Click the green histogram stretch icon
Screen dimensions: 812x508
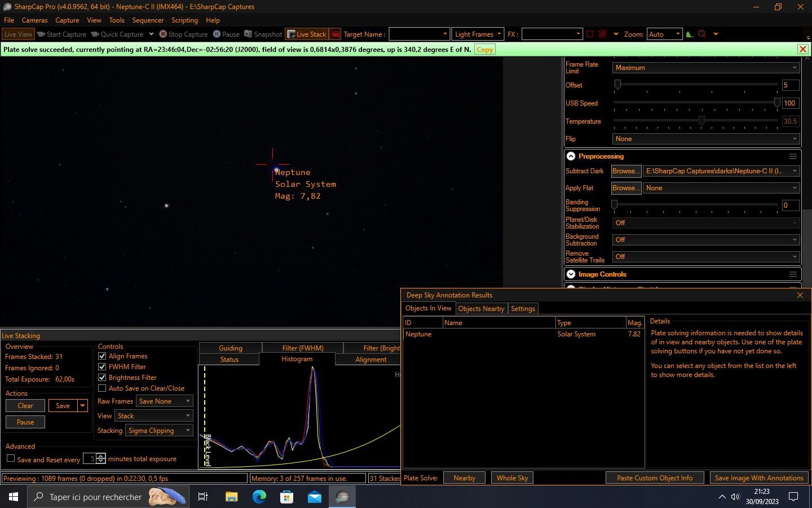[x=689, y=34]
